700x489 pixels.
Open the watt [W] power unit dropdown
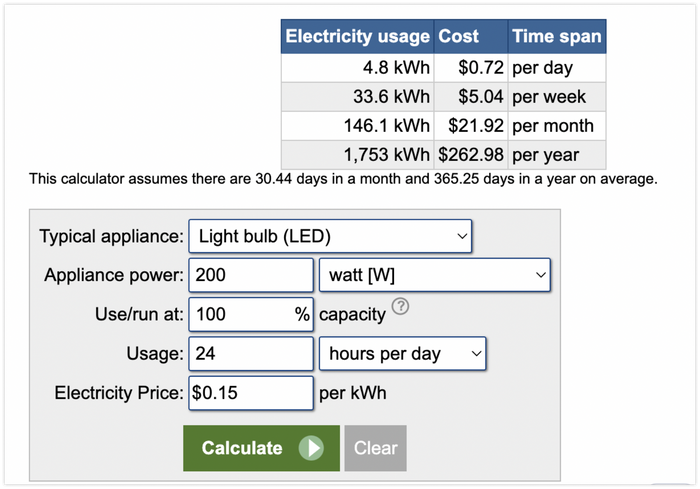435,275
